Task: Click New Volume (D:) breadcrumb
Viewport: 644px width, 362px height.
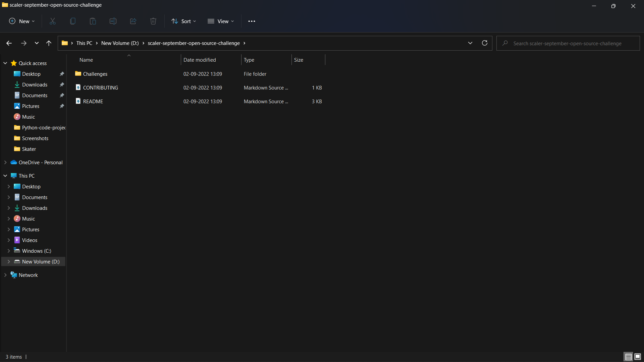Action: (120, 43)
